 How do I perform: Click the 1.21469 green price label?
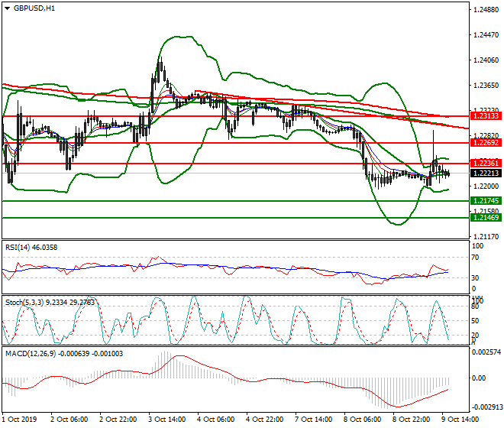click(485, 219)
